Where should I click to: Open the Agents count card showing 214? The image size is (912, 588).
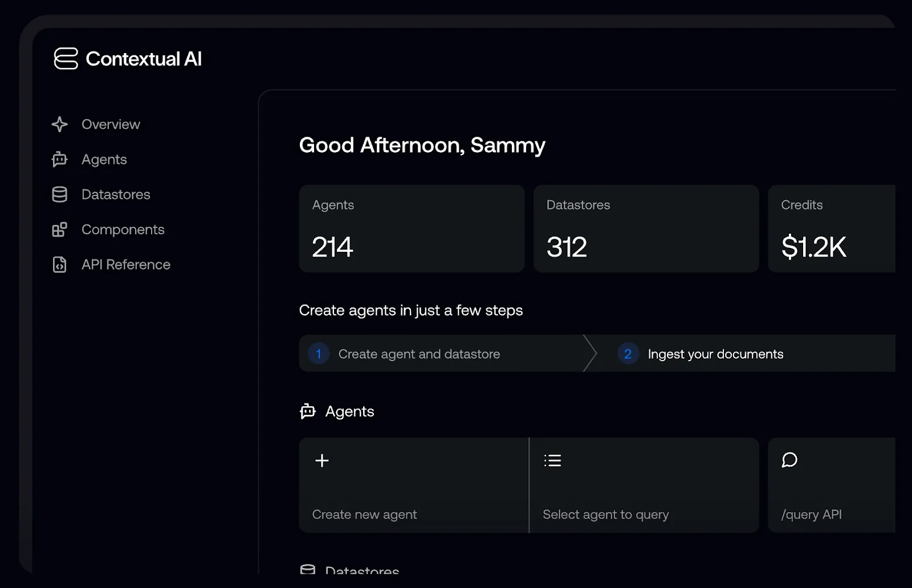[412, 228]
